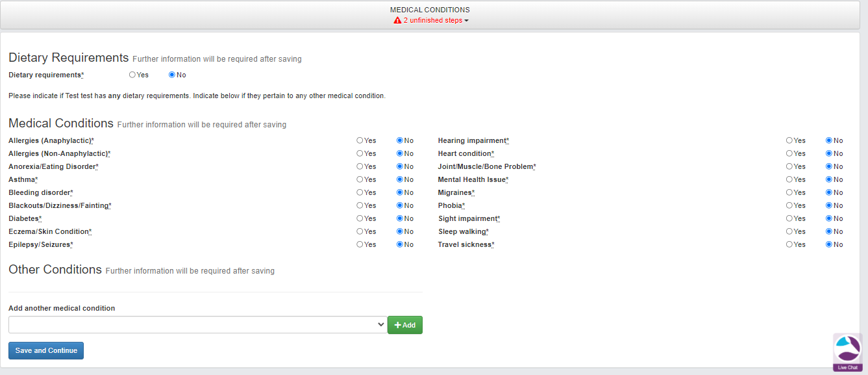Select Yes for Dietary requirements
868x375 pixels.
tap(132, 75)
